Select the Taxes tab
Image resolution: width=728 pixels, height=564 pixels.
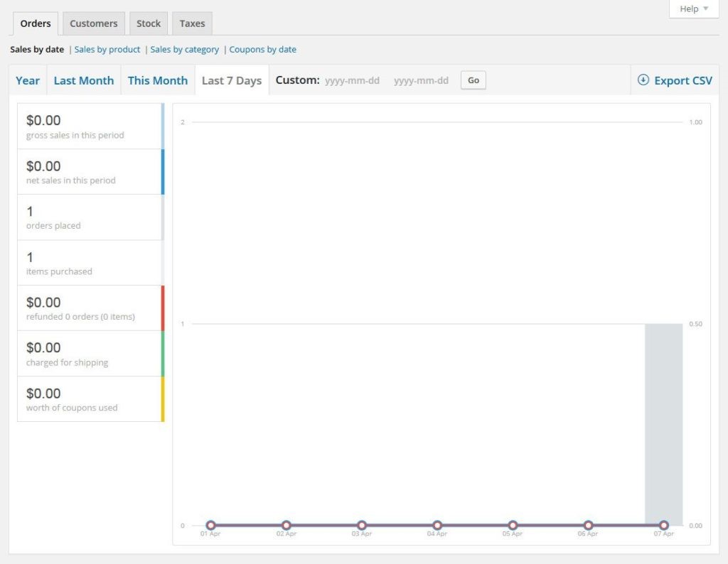[192, 23]
